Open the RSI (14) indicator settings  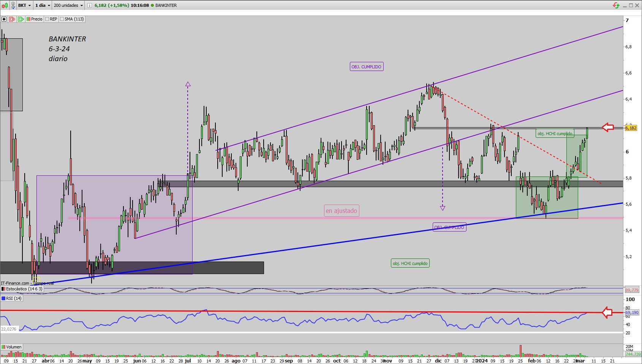(12, 298)
